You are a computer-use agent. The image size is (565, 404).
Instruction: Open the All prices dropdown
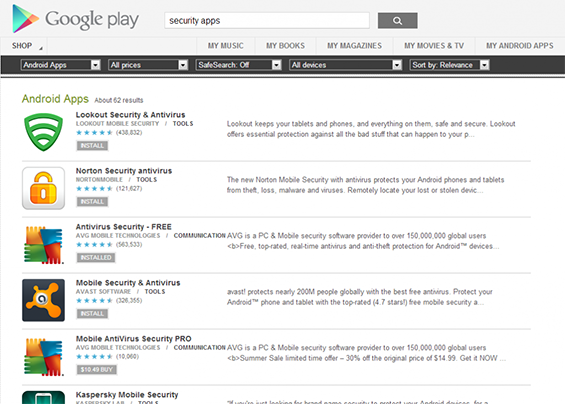click(x=148, y=65)
